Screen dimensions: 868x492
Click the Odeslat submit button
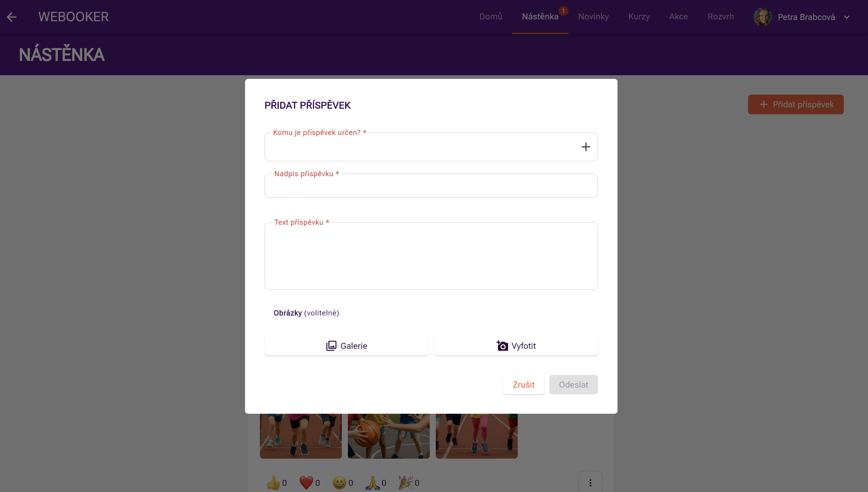(574, 385)
